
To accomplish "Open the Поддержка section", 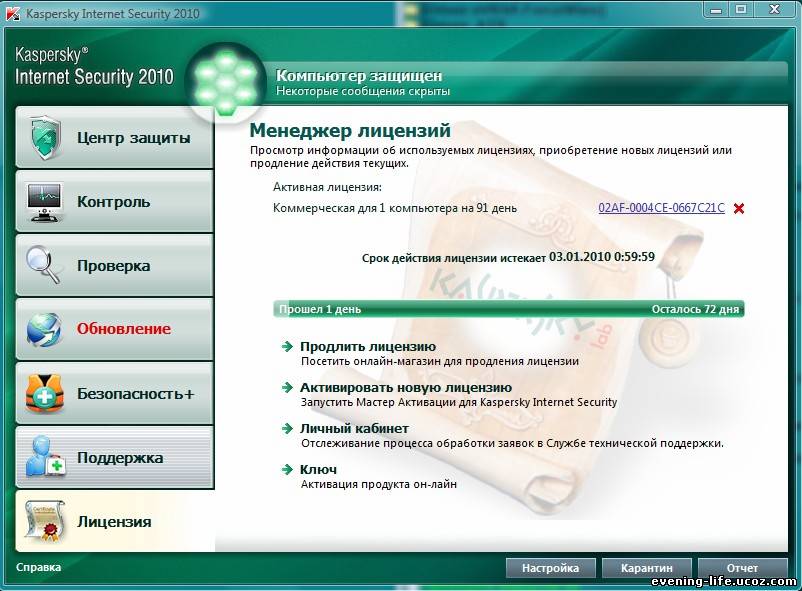I will (115, 457).
